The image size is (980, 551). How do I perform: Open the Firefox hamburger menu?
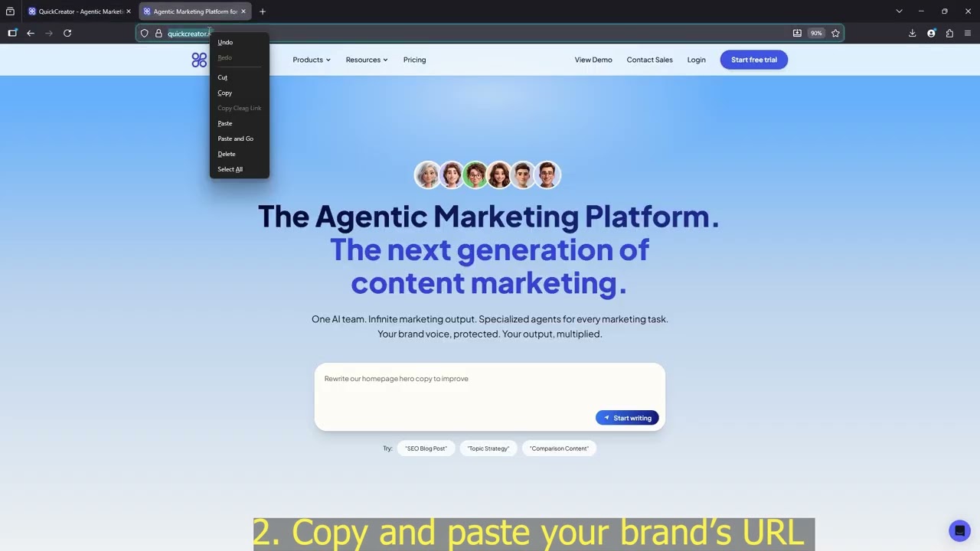click(968, 33)
